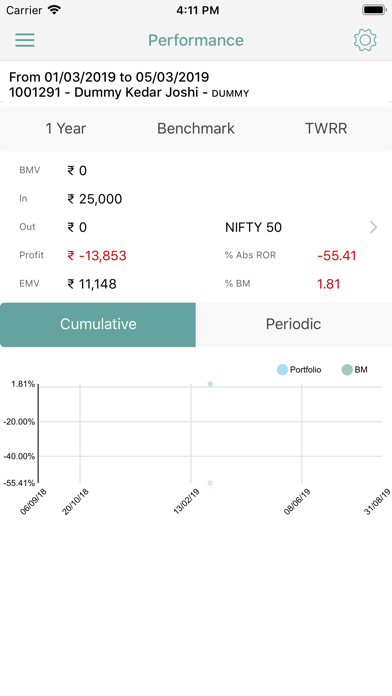
Task: Switch to the Cumulative tab
Action: 98,324
